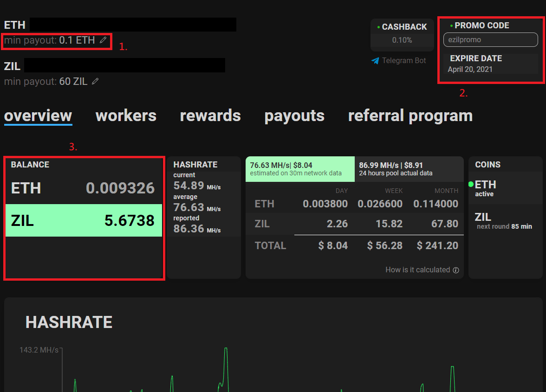Click total daily value $ 8.04
Screen dimensions: 546x392
tap(333, 245)
